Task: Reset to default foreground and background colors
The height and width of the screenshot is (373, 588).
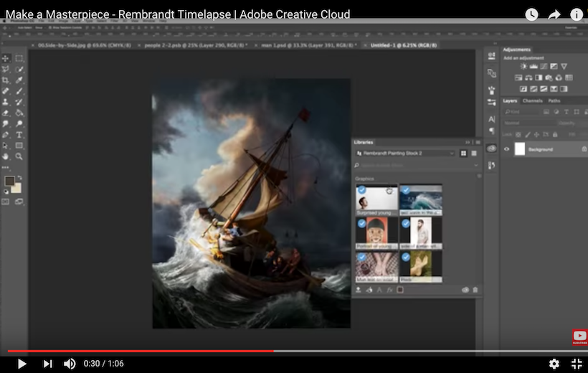Action: tap(6, 192)
